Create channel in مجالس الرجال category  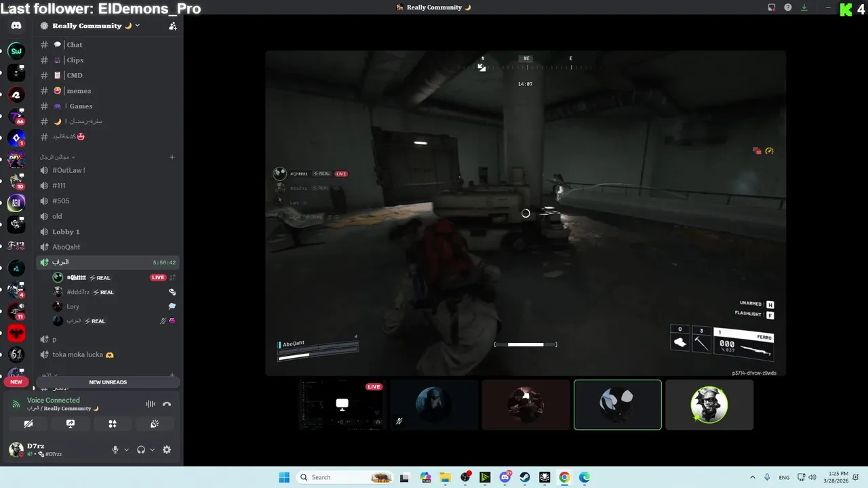pos(172,157)
